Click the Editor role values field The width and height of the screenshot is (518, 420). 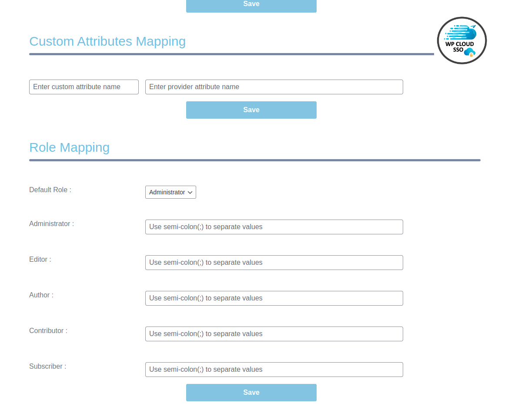tap(274, 263)
